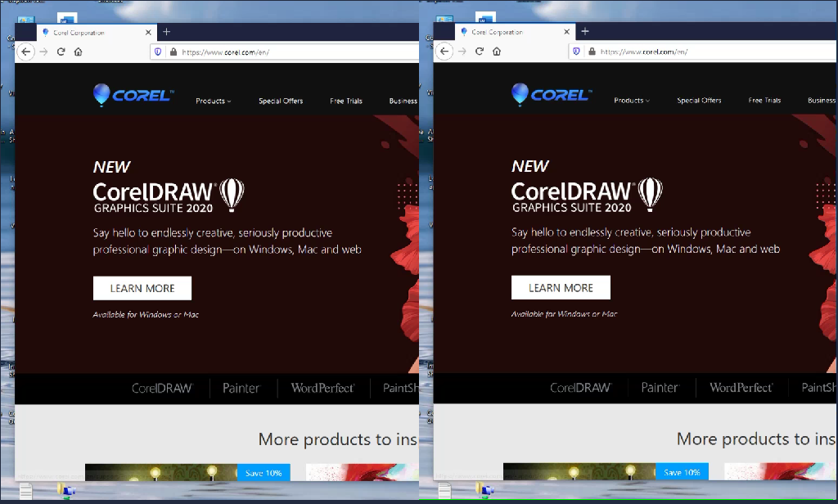This screenshot has width=838, height=504.
Task: Reload the page in the right browser window
Action: point(480,52)
